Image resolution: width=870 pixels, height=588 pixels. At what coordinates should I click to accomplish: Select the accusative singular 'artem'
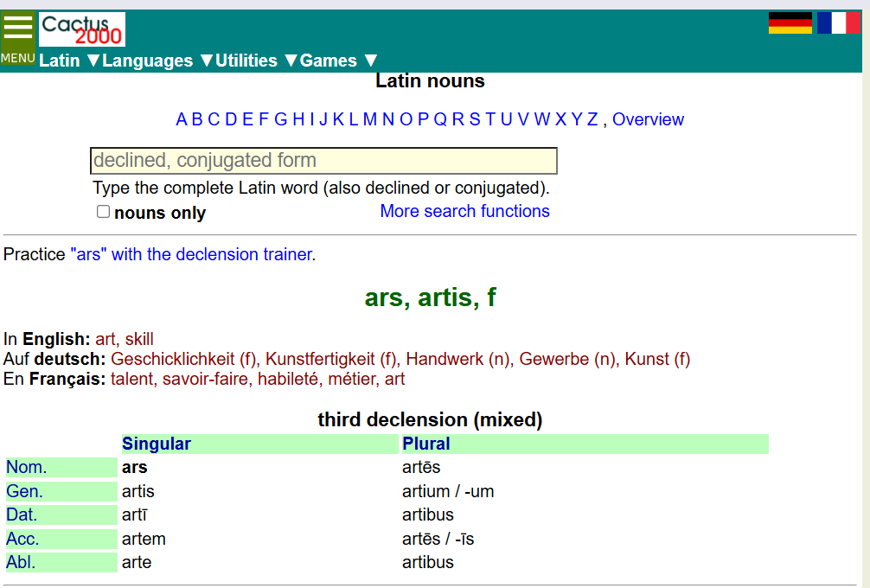(144, 539)
